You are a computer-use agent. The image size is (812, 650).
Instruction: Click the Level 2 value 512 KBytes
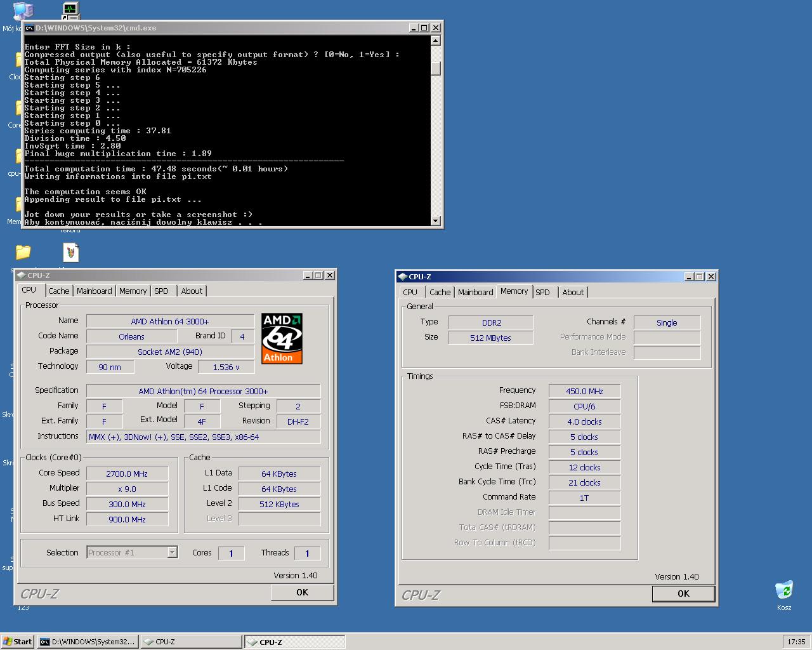pyautogui.click(x=279, y=504)
